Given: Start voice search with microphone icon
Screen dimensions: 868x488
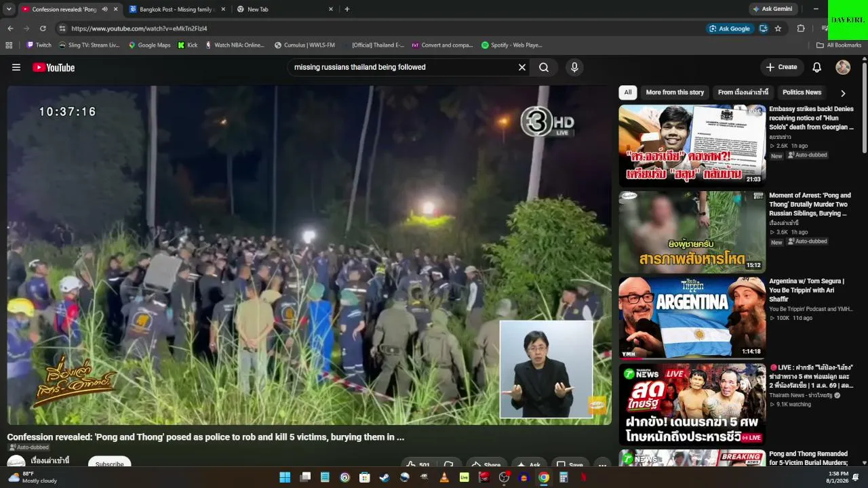Looking at the screenshot, I should [x=574, y=67].
